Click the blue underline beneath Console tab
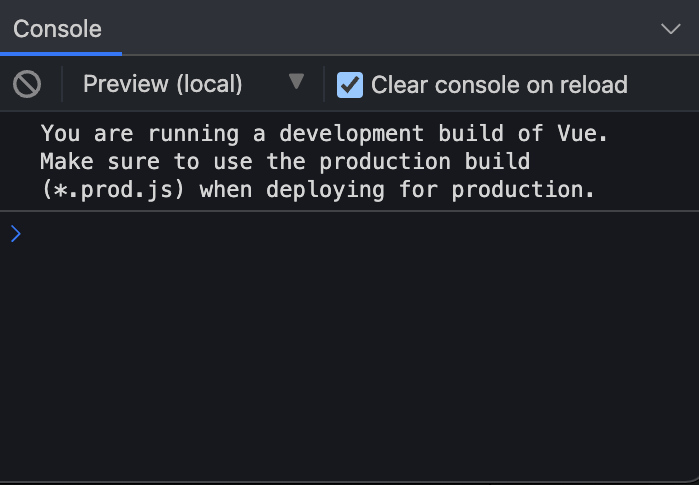The width and height of the screenshot is (699, 485). 60,53
